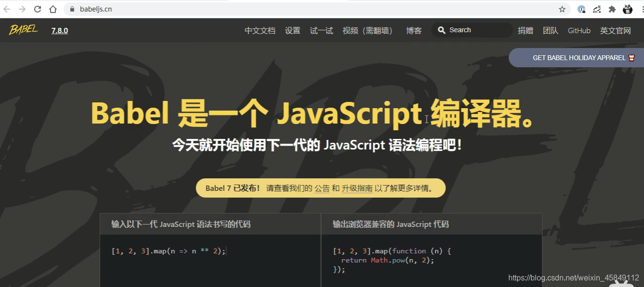The image size is (644, 287).
Task: Click the input code editor area
Action: point(210,261)
